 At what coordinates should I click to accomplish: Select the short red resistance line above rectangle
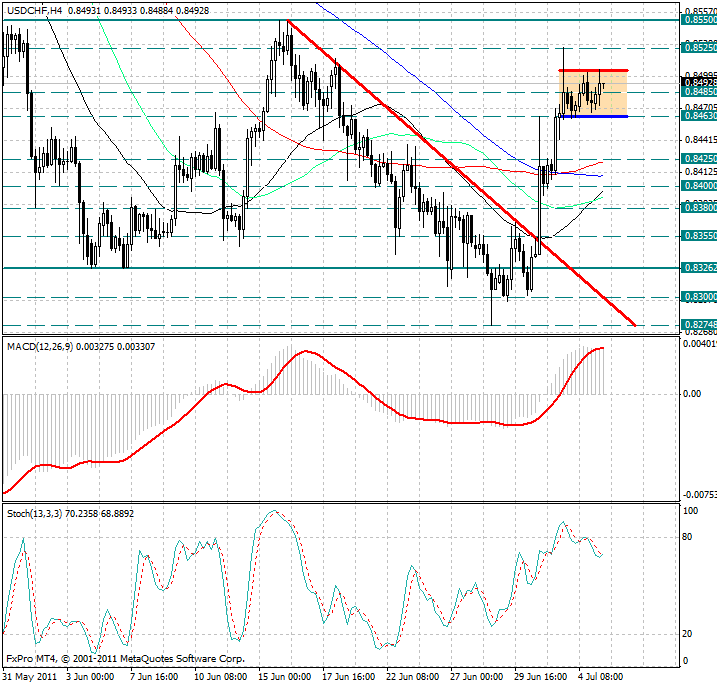(x=593, y=70)
